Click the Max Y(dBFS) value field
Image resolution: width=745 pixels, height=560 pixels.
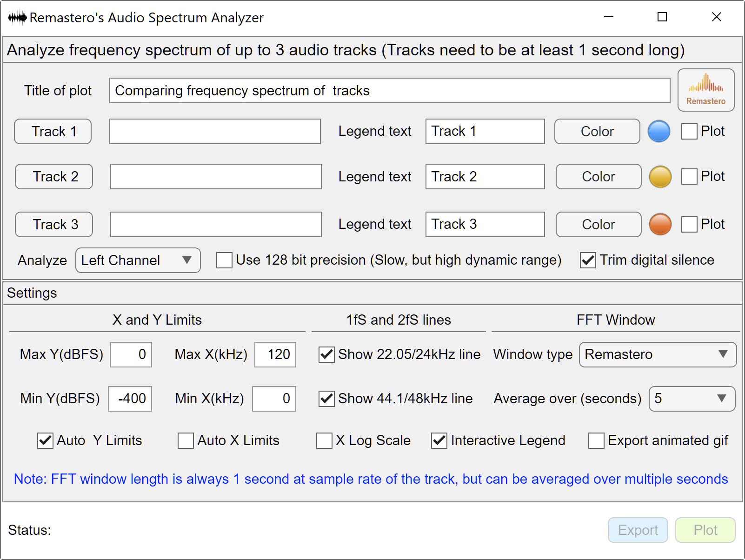tap(131, 355)
